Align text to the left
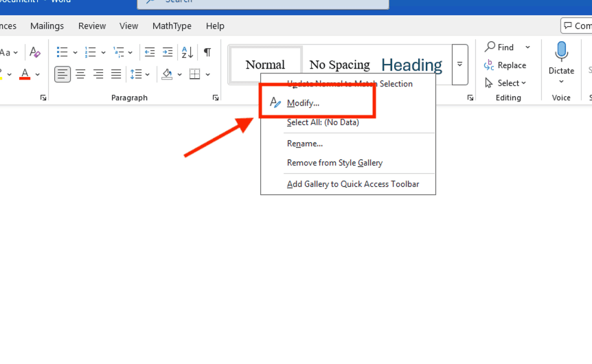This screenshot has height=364, width=592. point(62,74)
